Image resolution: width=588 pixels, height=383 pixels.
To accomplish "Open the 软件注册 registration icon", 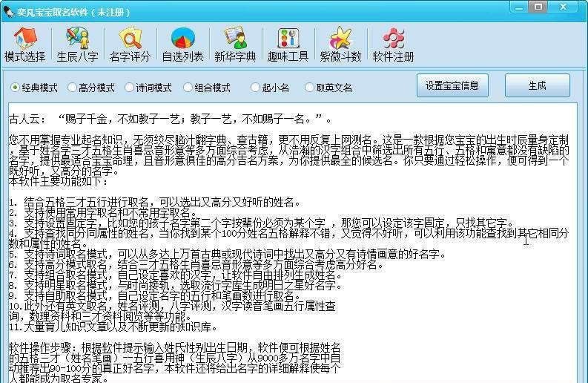I will click(393, 45).
